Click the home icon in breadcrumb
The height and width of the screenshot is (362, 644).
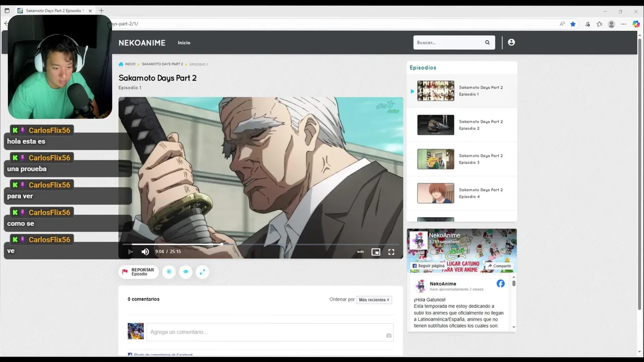coord(121,64)
